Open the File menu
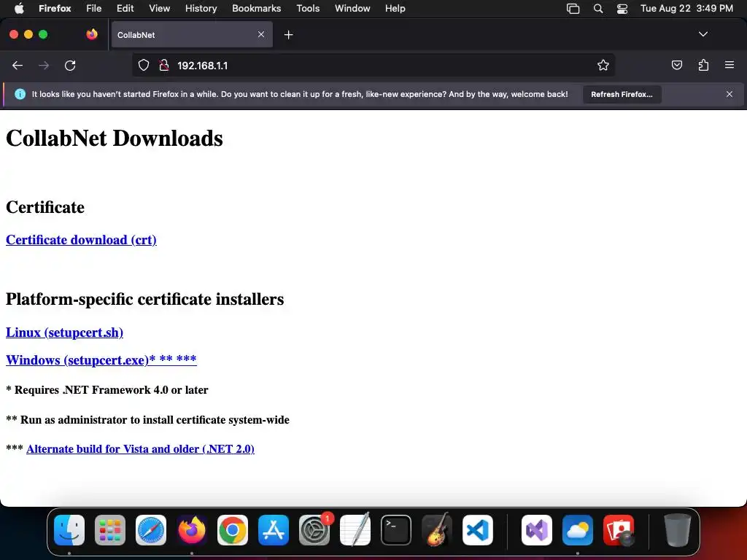The width and height of the screenshot is (747, 560). coord(94,9)
